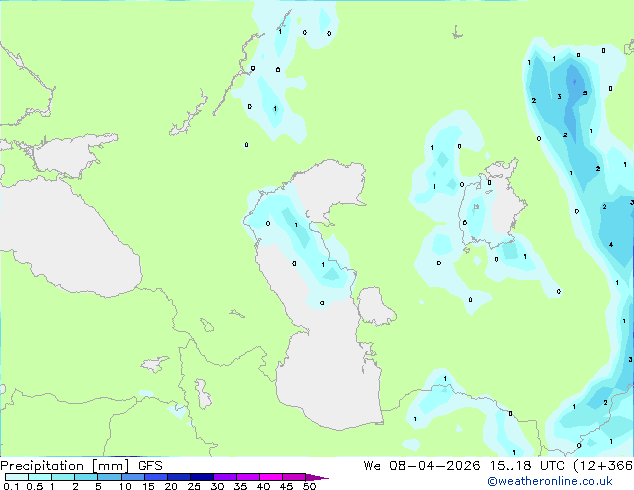Image resolution: width=634 pixels, height=490 pixels.
Task: Click the 'Precipitation [mm]' title text
Action: (65, 466)
